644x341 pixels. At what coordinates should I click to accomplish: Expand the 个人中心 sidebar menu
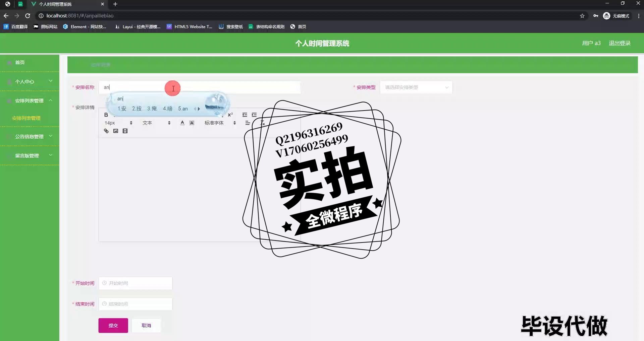point(30,81)
